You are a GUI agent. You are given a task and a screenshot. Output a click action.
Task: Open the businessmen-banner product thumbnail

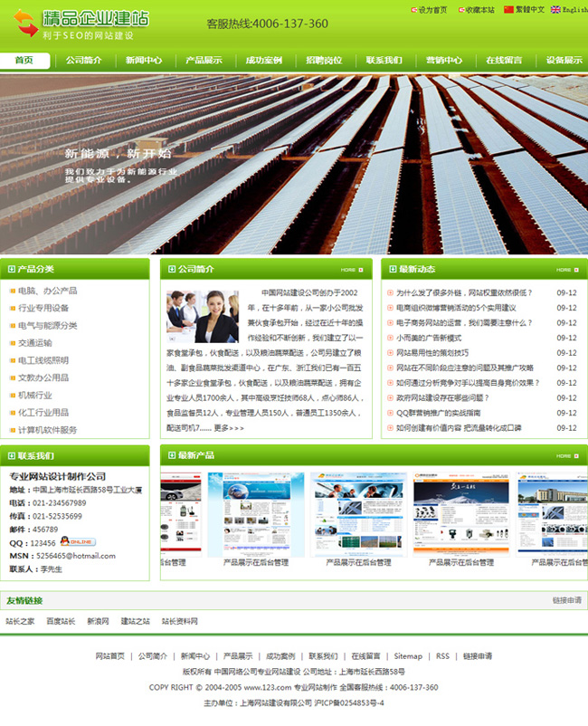pyautogui.click(x=358, y=514)
